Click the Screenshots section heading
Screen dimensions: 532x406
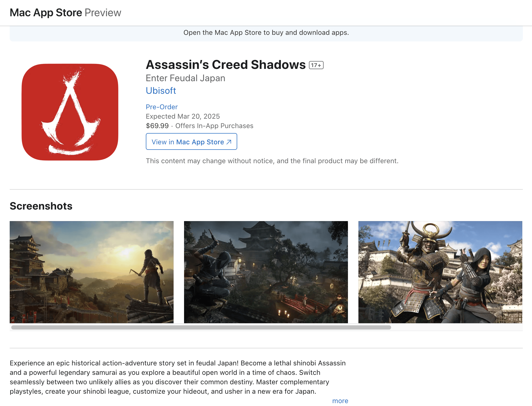[41, 206]
